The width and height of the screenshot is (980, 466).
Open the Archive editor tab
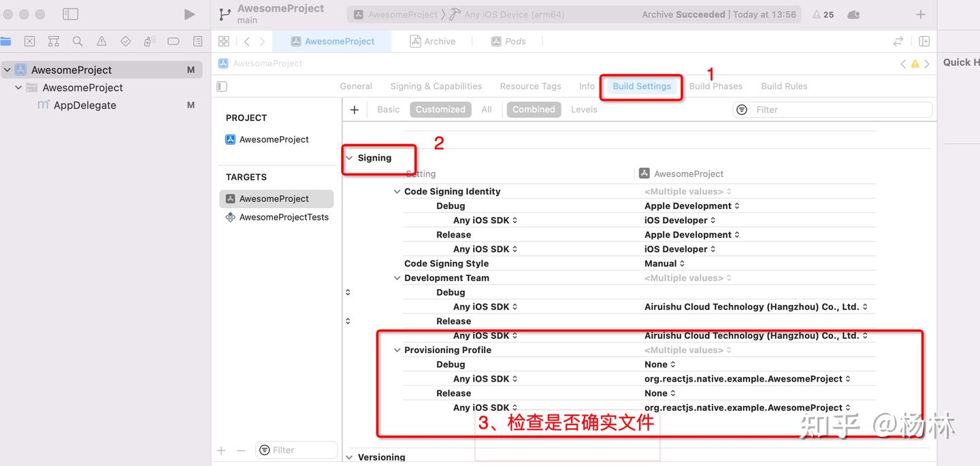point(433,41)
